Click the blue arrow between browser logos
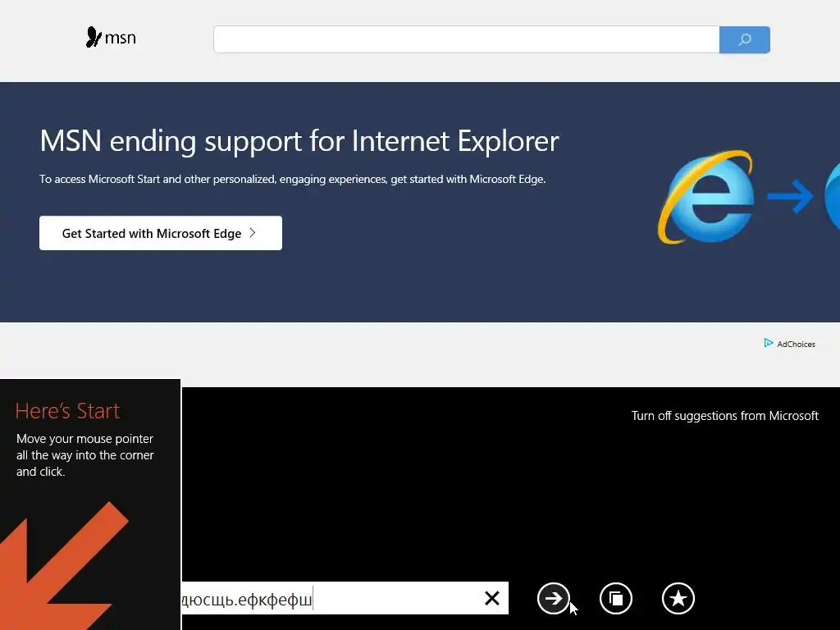The height and width of the screenshot is (630, 840). [790, 197]
